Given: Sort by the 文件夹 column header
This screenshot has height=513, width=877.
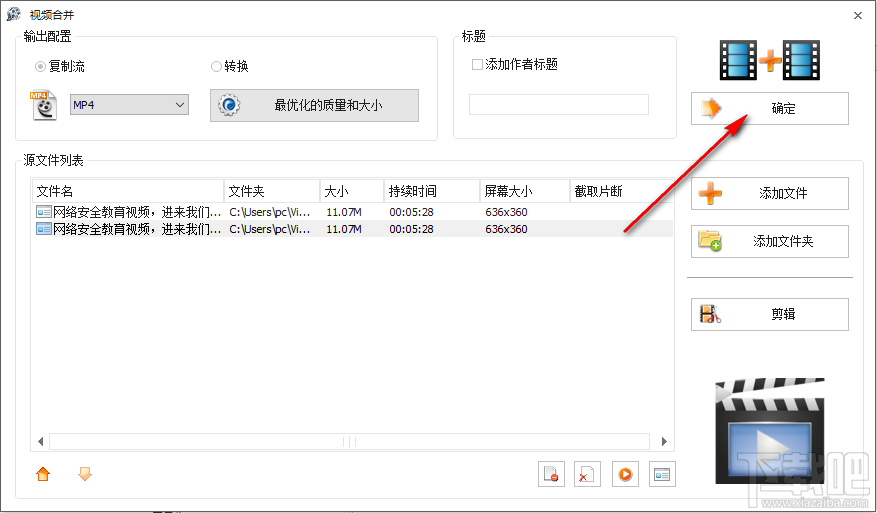Looking at the screenshot, I should [x=272, y=191].
